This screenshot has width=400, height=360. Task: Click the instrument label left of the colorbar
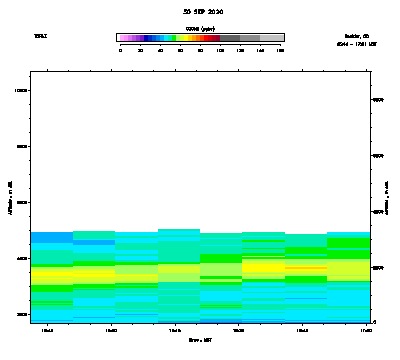point(41,36)
